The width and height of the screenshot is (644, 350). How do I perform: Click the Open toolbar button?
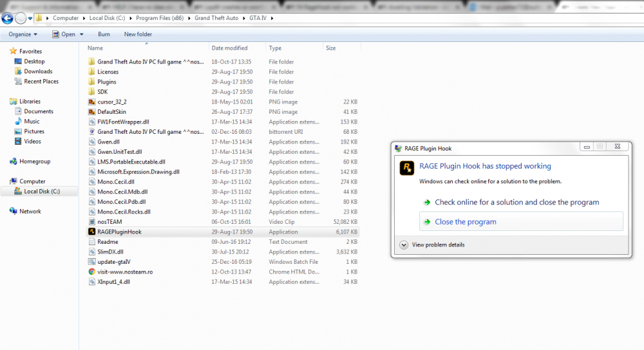[64, 34]
